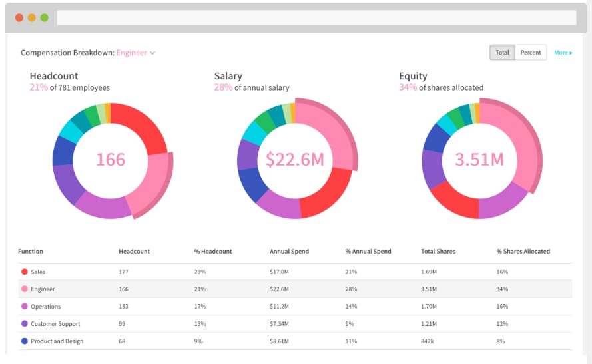Click the red Sales slice in Headcount chart

[143, 126]
